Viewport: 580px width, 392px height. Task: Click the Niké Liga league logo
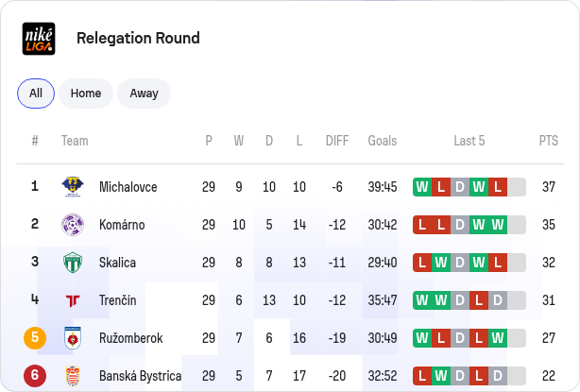pos(39,39)
